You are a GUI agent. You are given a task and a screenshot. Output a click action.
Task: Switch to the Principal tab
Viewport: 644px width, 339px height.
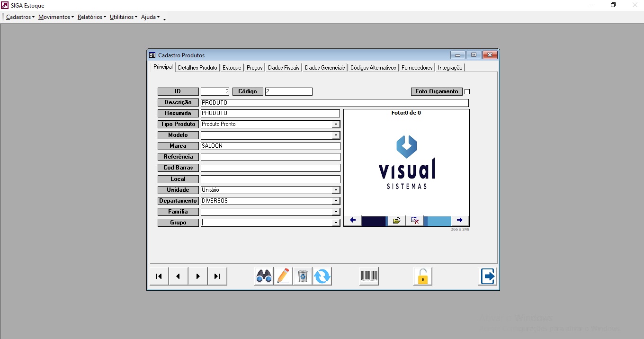163,67
